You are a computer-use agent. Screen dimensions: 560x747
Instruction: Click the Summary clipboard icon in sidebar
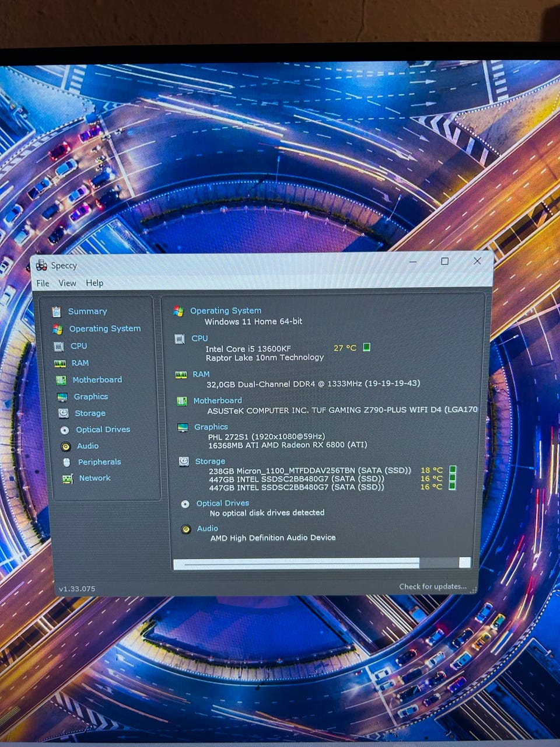56,312
